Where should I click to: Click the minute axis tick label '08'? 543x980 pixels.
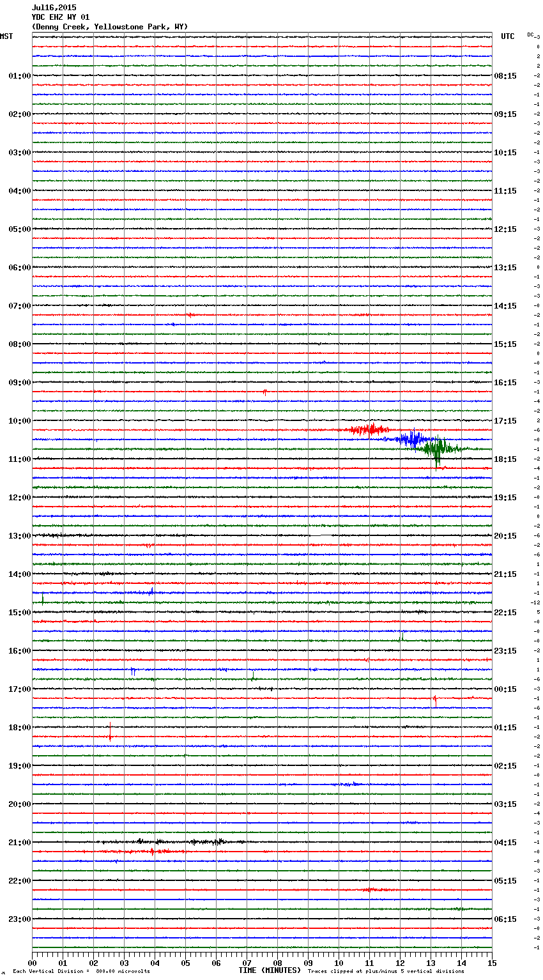pyautogui.click(x=277, y=963)
